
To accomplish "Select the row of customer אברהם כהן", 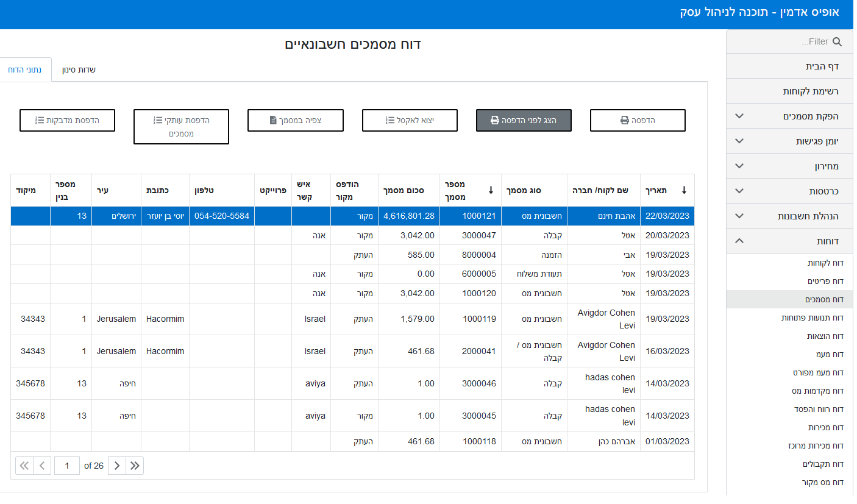I will 352,441.
